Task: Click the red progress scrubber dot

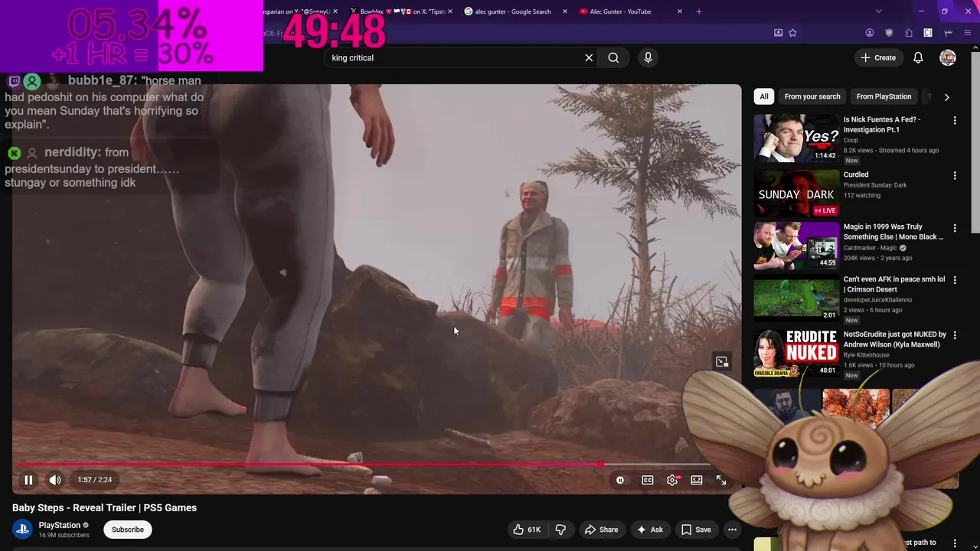Action: [x=601, y=464]
